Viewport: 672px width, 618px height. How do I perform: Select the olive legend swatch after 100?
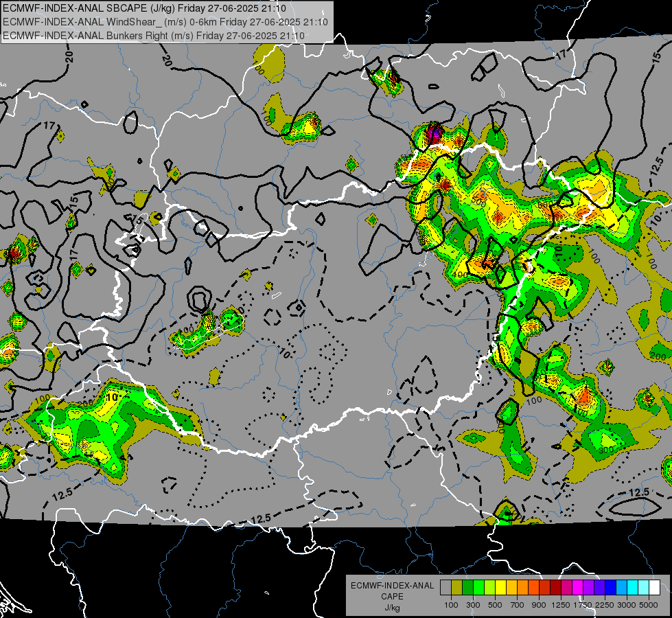tap(457, 588)
